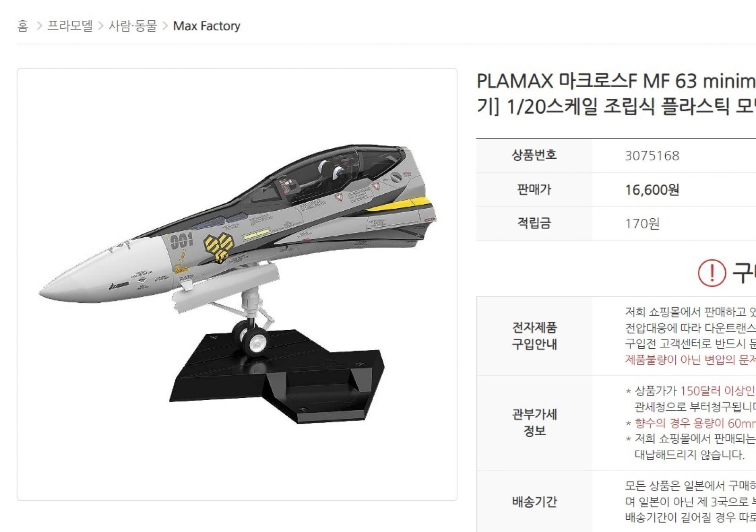
Task: Click the 170원 reward points value
Action: [x=642, y=223]
